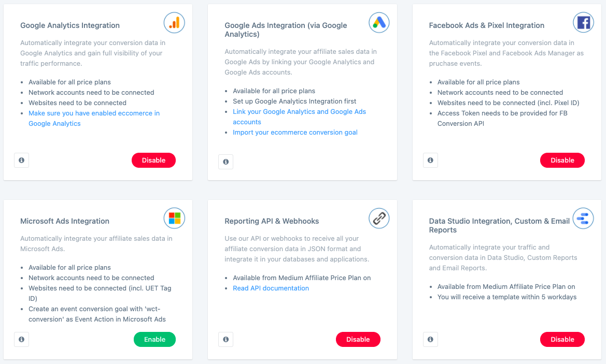This screenshot has height=364, width=606.
Task: Click the Data Studio logo icon
Action: click(x=583, y=219)
